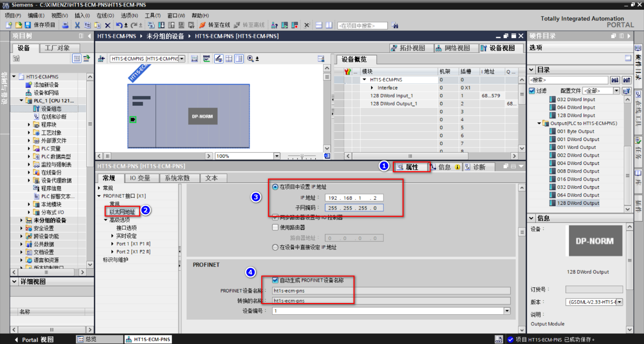Click the copy icon in the toolbar
Image resolution: width=644 pixels, height=344 pixels.
(x=87, y=25)
